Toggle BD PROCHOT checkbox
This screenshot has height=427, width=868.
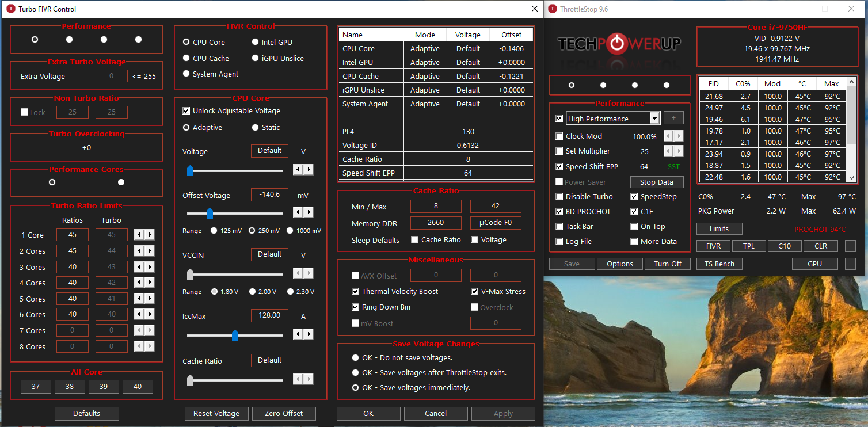click(559, 211)
